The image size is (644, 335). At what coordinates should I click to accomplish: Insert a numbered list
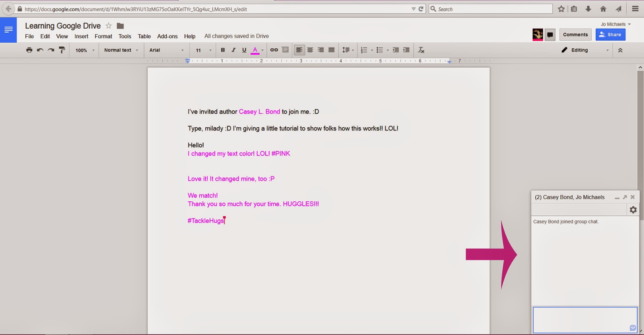[x=364, y=50]
